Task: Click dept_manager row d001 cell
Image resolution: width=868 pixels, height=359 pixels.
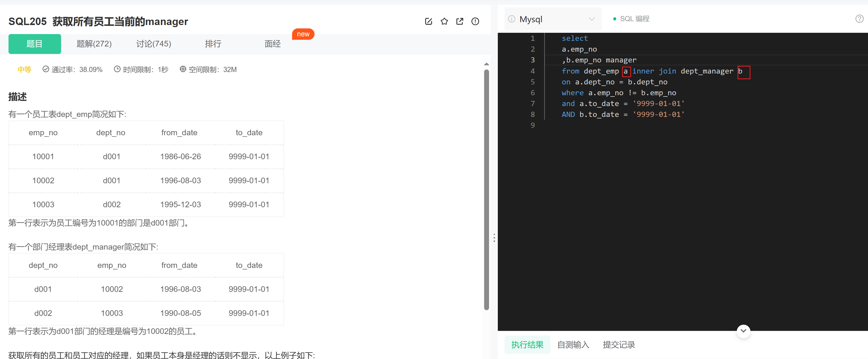Action: click(x=43, y=289)
